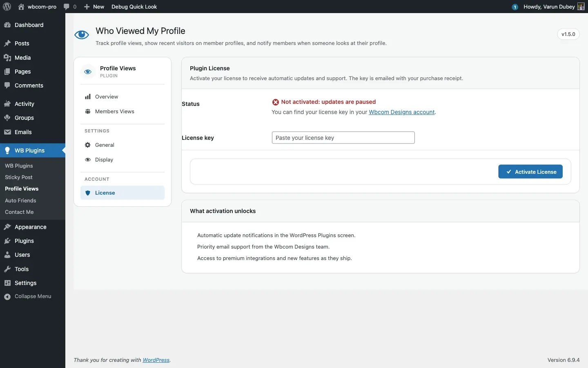Click the user avatar thumbnail
Viewport: 588px width, 368px height.
(581, 7)
